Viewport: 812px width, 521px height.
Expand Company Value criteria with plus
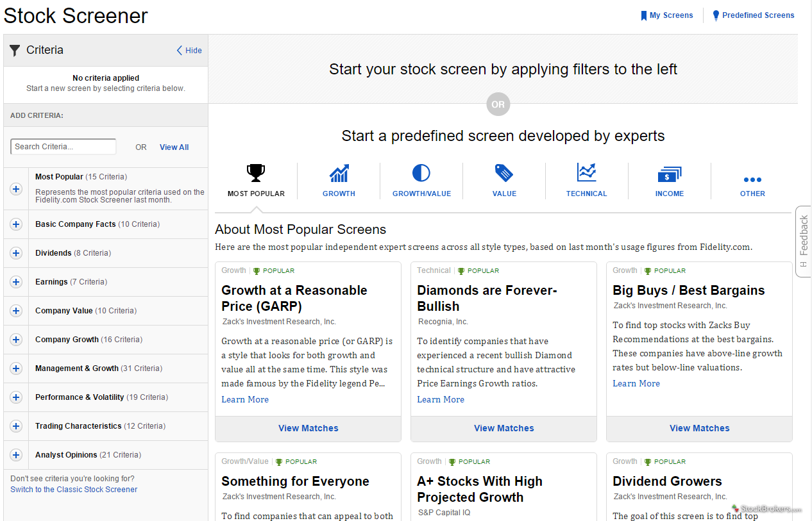[x=16, y=311]
